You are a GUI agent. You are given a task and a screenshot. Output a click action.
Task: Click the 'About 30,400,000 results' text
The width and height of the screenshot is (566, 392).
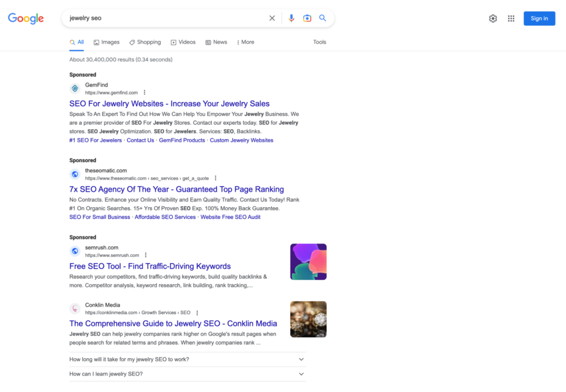pos(120,60)
